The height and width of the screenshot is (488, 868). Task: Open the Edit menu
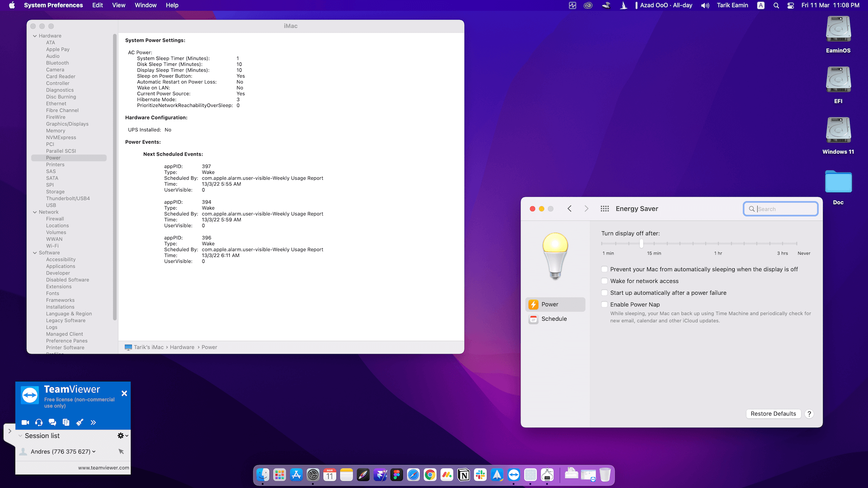(x=98, y=5)
